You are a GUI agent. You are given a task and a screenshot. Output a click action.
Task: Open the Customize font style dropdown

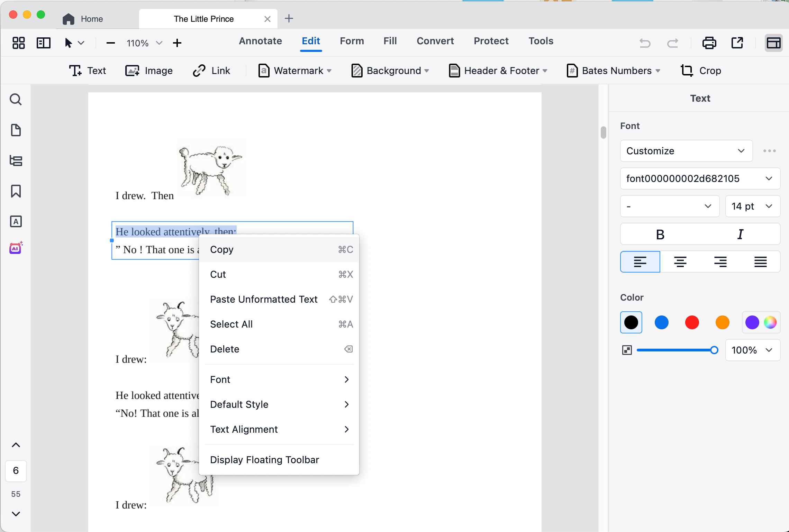686,151
